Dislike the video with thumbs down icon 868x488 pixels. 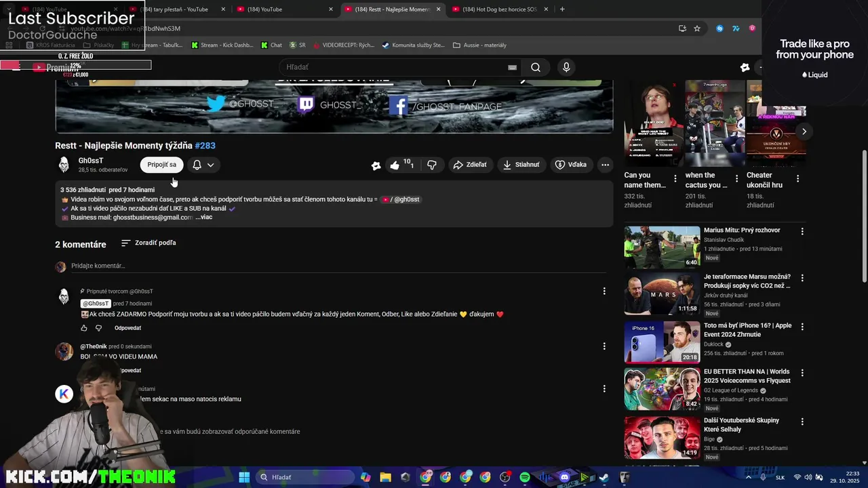[432, 165]
